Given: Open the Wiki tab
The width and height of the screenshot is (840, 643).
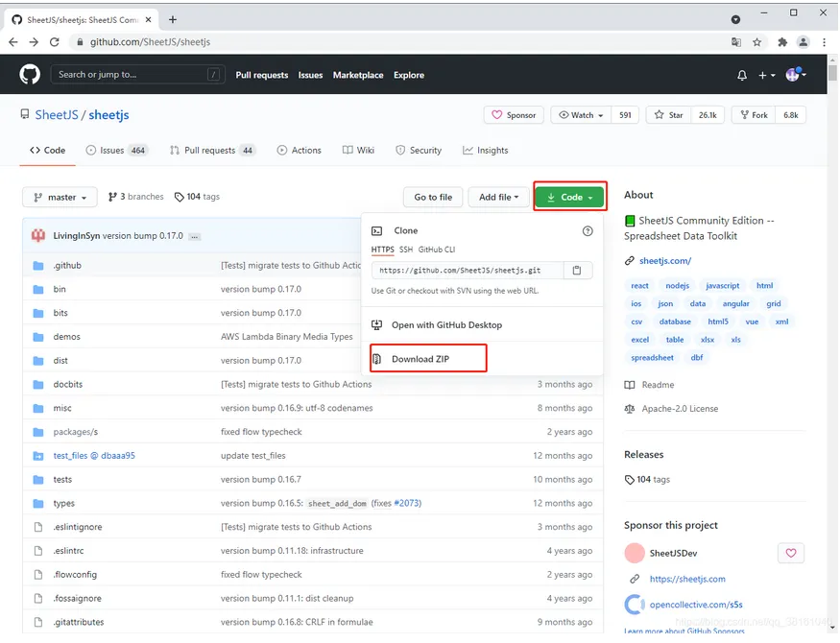Looking at the screenshot, I should click(358, 151).
